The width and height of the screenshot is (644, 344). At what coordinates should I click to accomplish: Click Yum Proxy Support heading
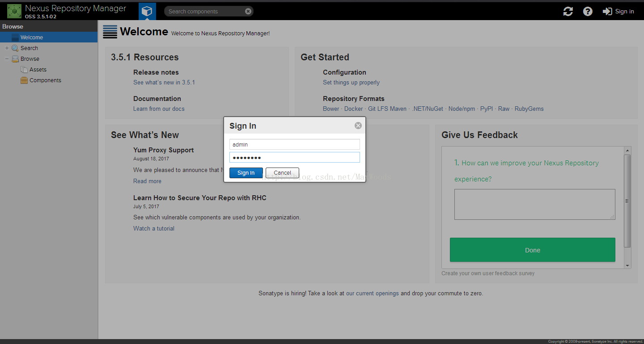[x=164, y=150]
